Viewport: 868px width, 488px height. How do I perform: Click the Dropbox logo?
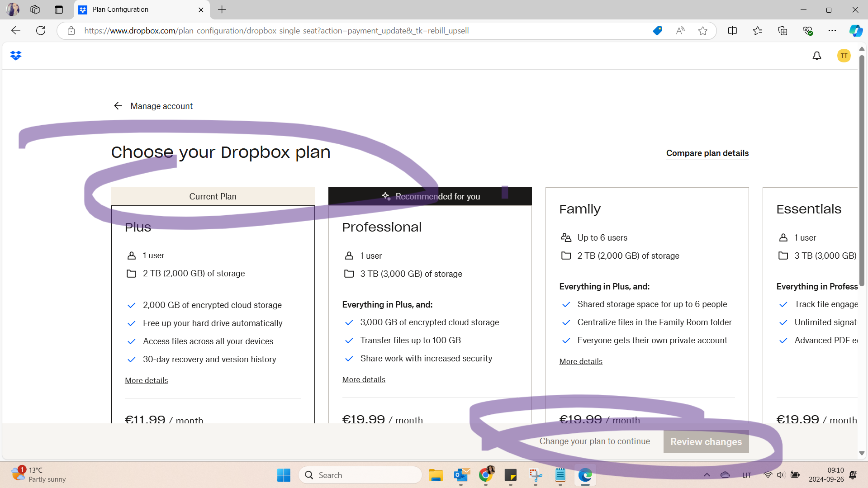pyautogui.click(x=15, y=55)
